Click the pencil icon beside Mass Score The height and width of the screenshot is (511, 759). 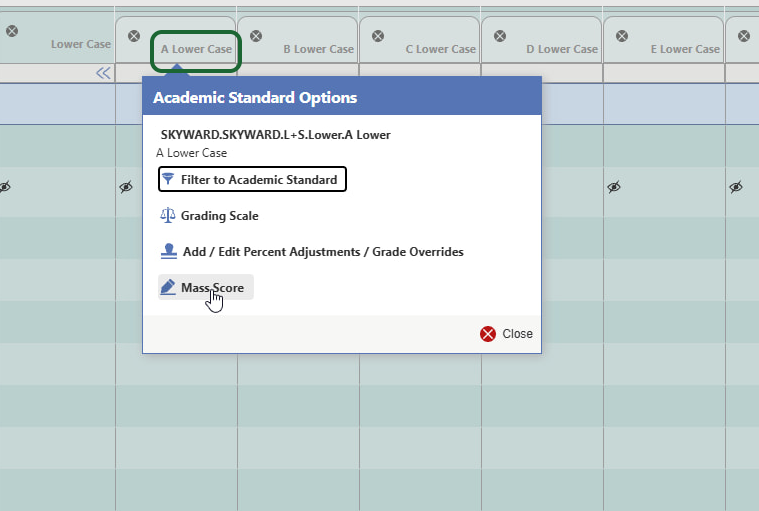(168, 287)
